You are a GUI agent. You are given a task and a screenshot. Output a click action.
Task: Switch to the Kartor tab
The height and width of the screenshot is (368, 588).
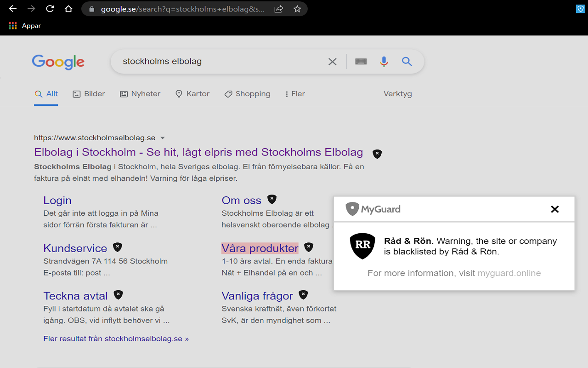(x=192, y=94)
